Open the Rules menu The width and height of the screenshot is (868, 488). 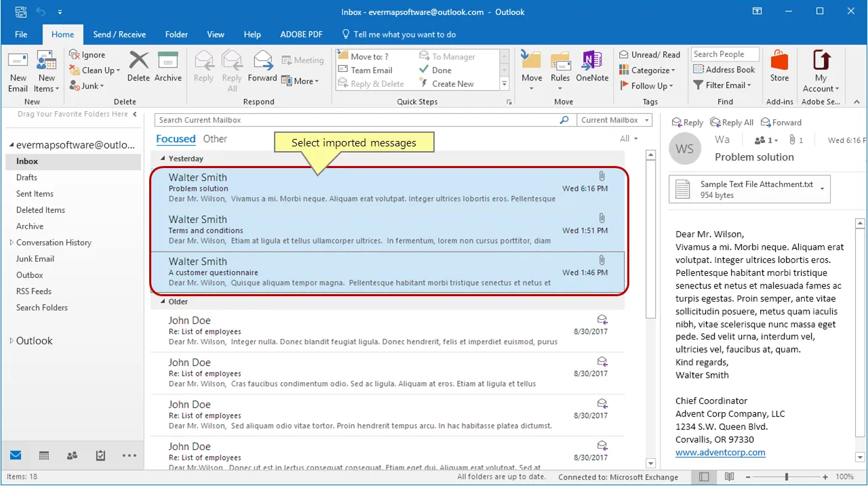pos(560,72)
